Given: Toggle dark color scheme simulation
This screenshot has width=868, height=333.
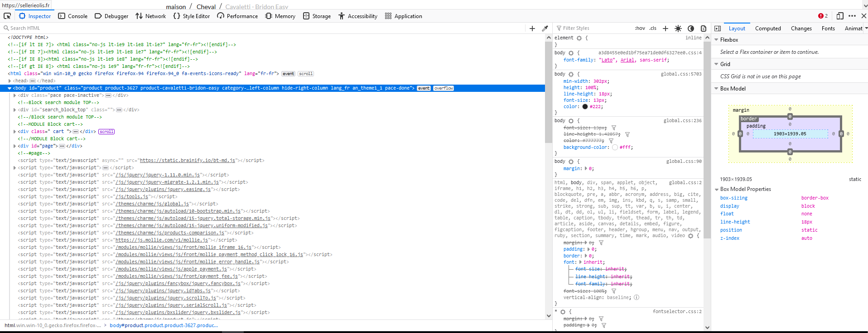Looking at the screenshot, I should click(691, 28).
